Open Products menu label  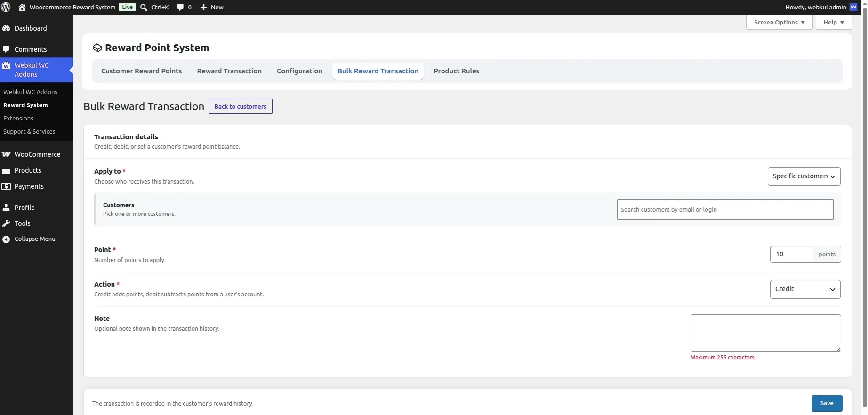click(x=28, y=170)
